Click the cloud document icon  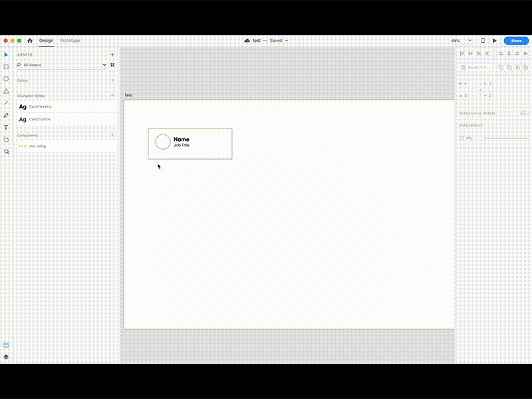click(247, 41)
